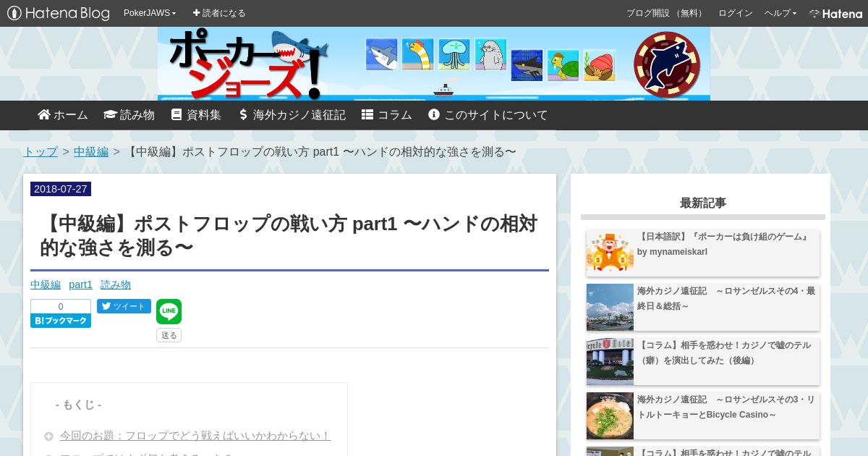Click the 2018-07-27 date badge
The width and height of the screenshot is (868, 456).
61,189
